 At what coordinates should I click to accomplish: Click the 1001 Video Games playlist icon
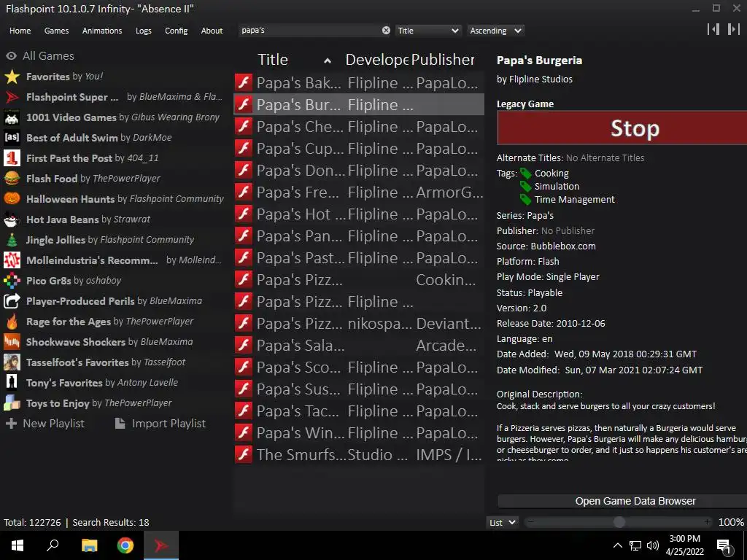pos(12,117)
